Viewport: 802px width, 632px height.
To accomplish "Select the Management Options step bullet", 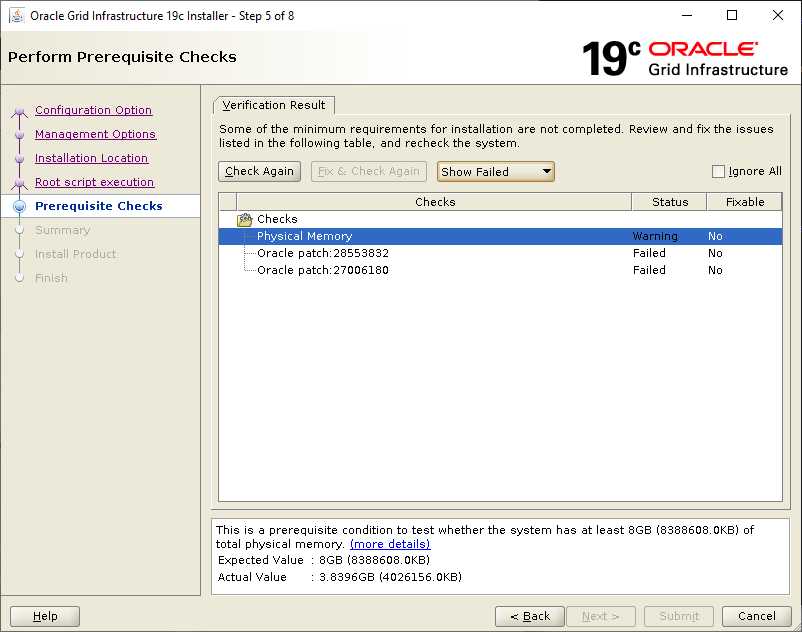I will coord(19,134).
